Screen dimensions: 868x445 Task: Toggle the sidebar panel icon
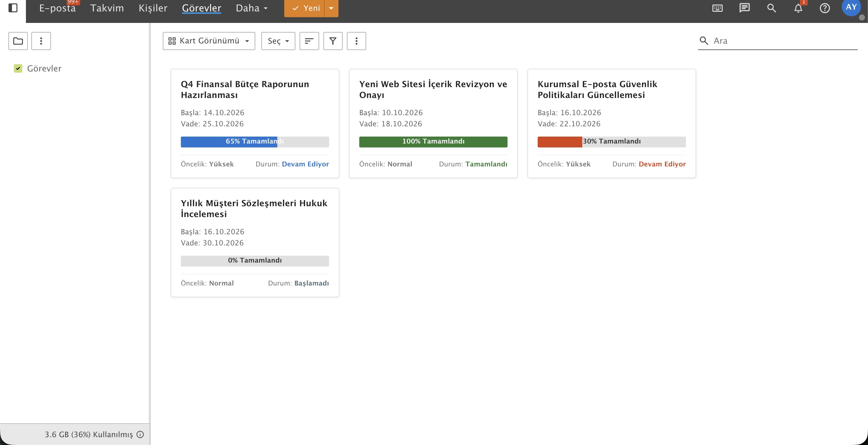click(x=13, y=8)
